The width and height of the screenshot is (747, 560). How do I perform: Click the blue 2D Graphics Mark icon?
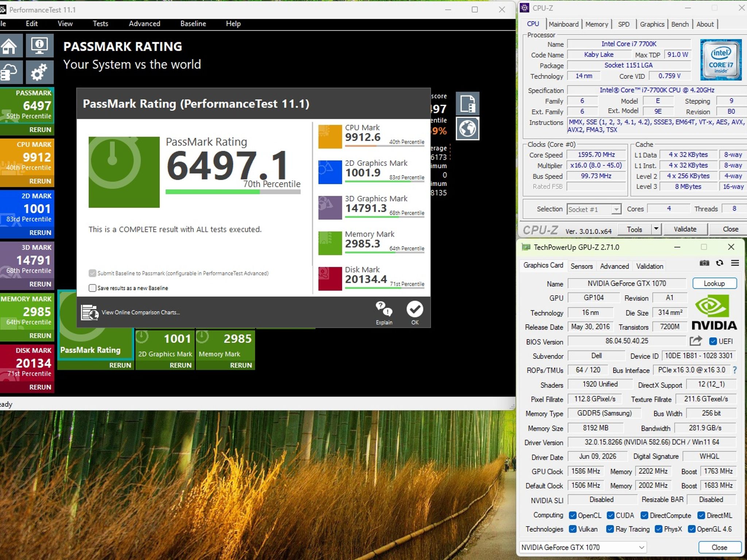click(x=330, y=172)
